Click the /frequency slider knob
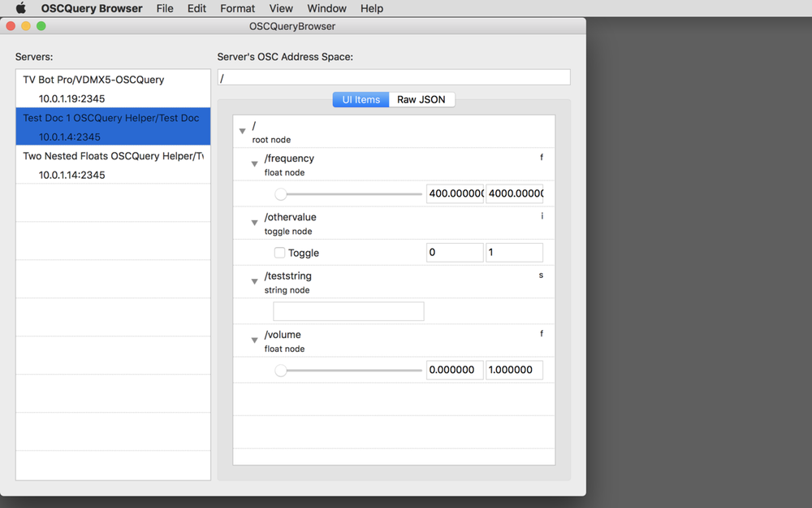 [x=281, y=194]
